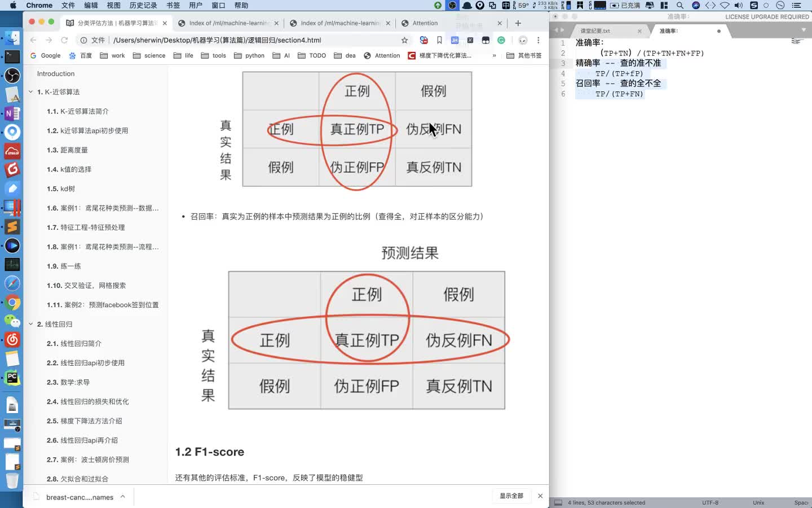Image resolution: width=812 pixels, height=508 pixels.
Task: Click Unix line endings in Sublime status bar
Action: click(x=758, y=502)
